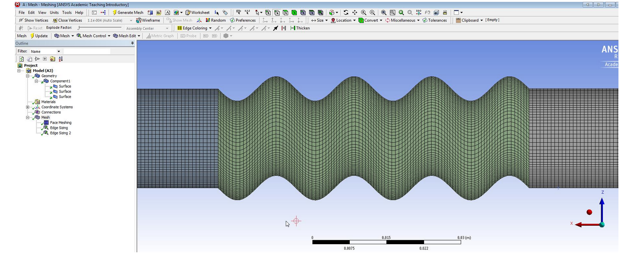Select the Pan tool icon

355,13
